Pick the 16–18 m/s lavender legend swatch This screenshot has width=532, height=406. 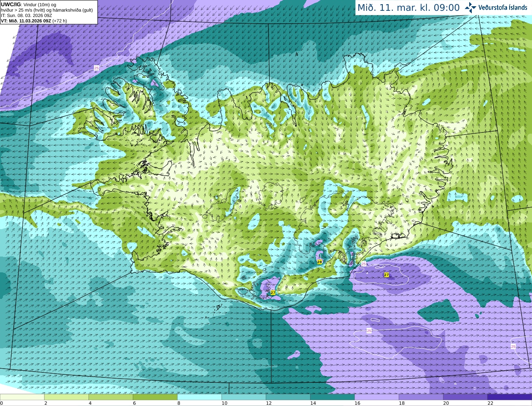point(377,397)
